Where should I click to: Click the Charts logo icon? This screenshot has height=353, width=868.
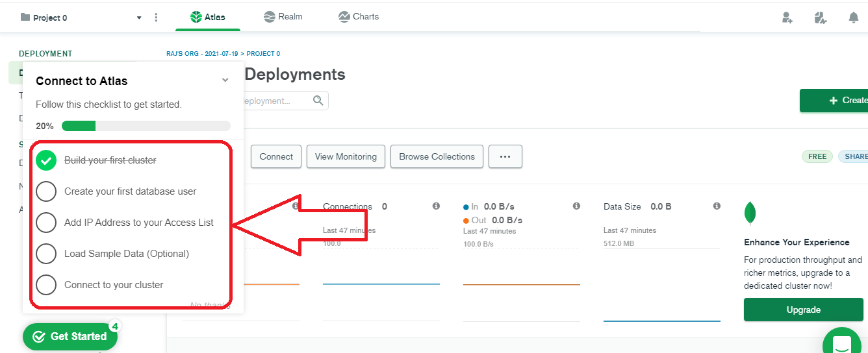pyautogui.click(x=344, y=17)
